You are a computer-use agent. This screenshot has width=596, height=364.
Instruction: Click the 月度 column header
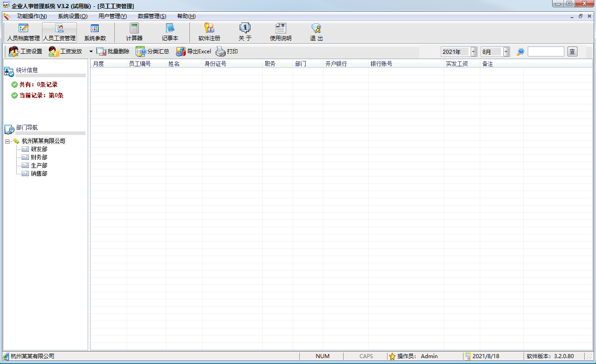109,64
